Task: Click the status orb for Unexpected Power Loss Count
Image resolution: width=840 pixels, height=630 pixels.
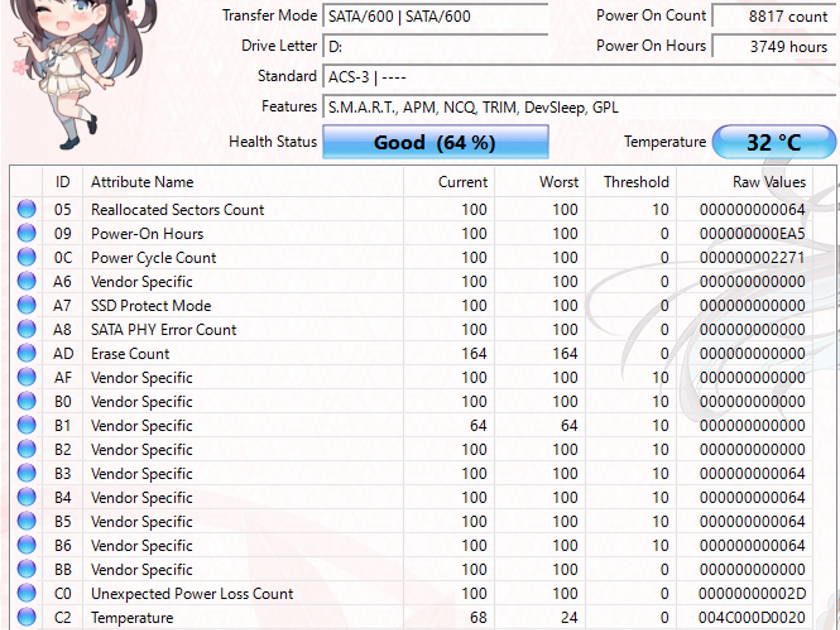Action: pyautogui.click(x=27, y=593)
